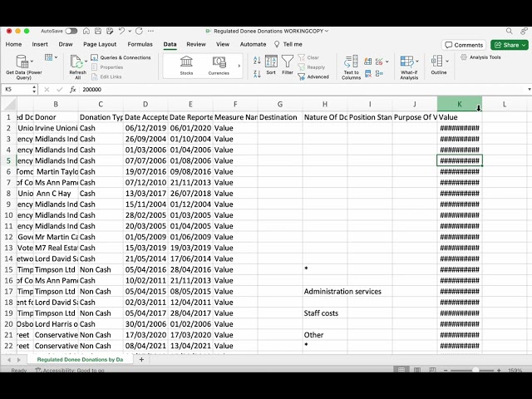Expand the data types gallery arrow
532x399 pixels.
pyautogui.click(x=239, y=66)
